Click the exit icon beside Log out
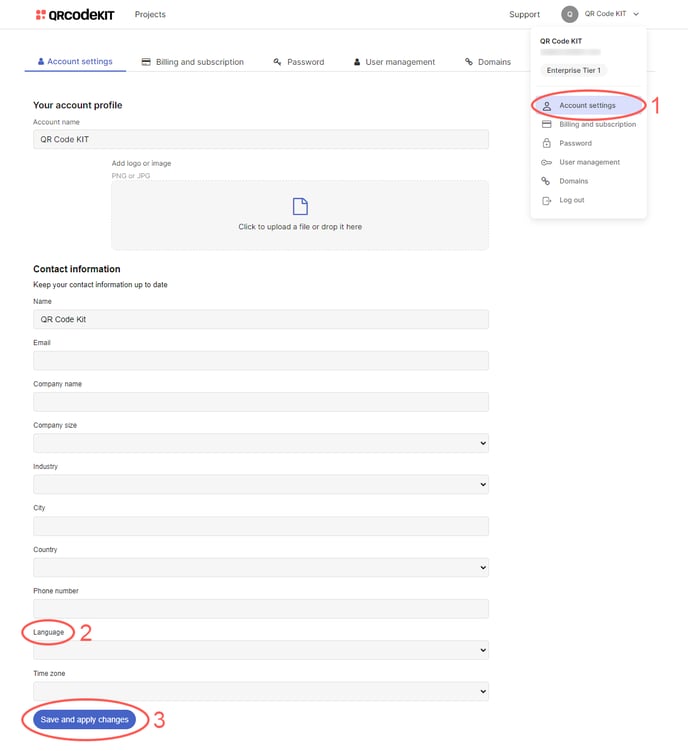The width and height of the screenshot is (688, 751). pos(546,201)
